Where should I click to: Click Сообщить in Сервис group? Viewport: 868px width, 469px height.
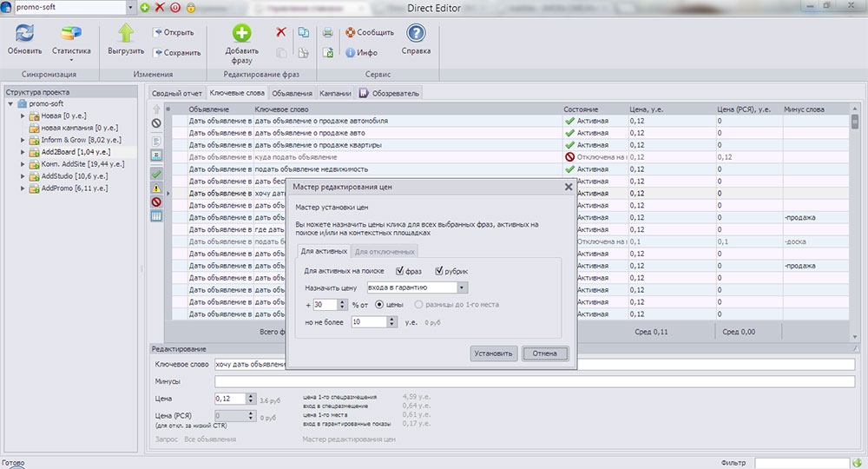tap(370, 32)
